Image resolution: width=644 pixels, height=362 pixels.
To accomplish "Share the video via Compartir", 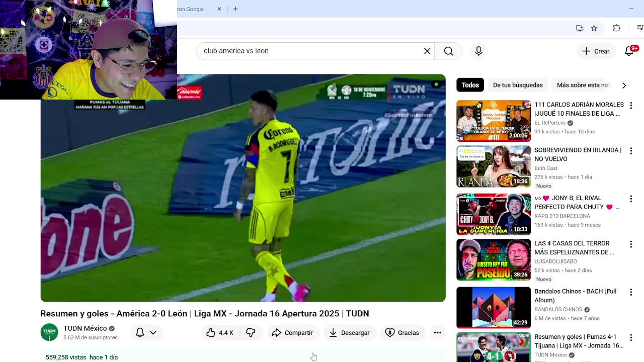I will point(292,333).
